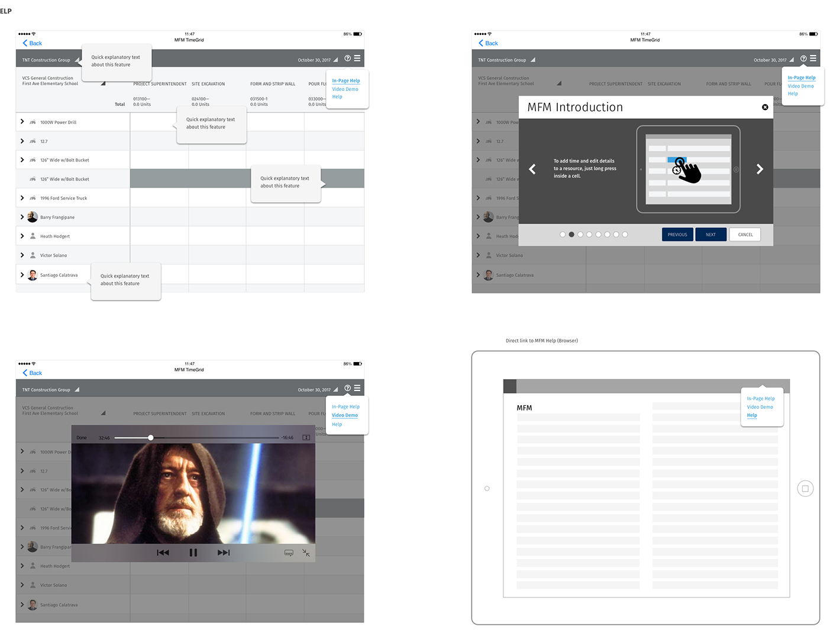Click the NEXT button in MFM Introduction

(710, 234)
